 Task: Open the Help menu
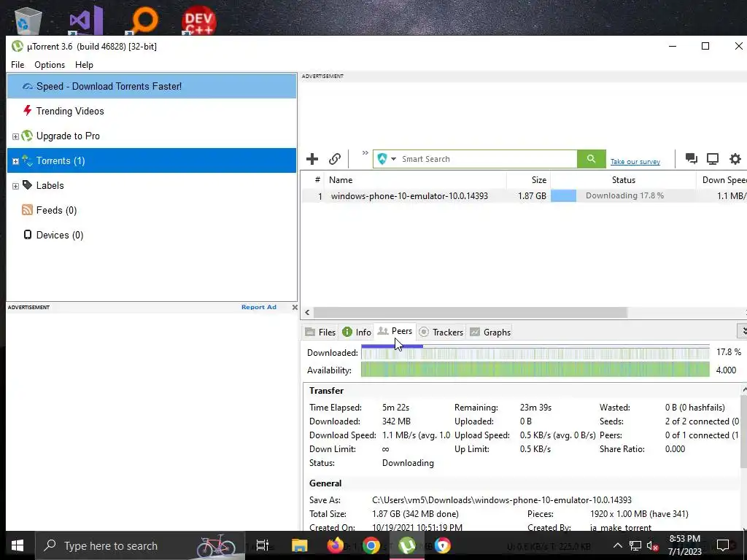tap(84, 65)
